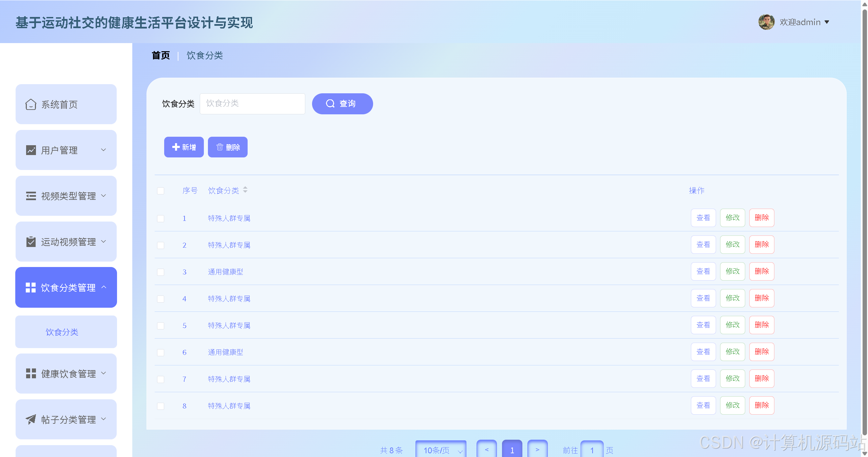Click the home icon beside 系统首页
The image size is (868, 457).
(x=31, y=104)
